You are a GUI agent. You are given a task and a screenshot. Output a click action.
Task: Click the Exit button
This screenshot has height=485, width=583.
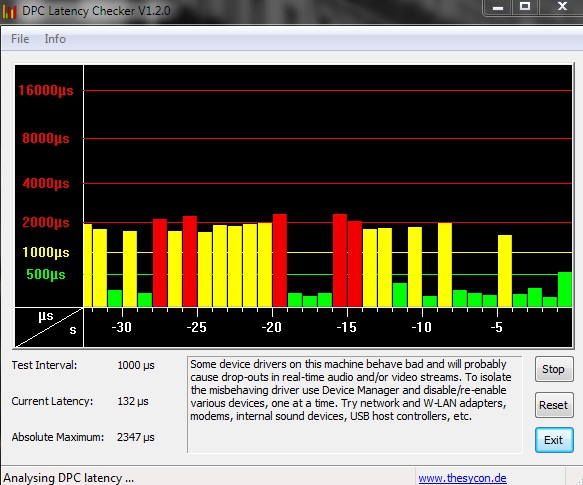pyautogui.click(x=554, y=440)
